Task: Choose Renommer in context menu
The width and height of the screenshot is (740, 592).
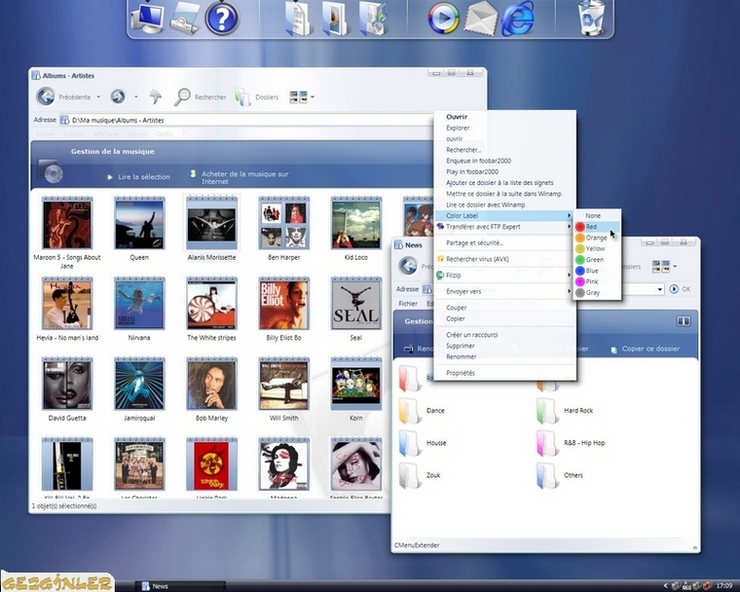Action: click(x=461, y=357)
